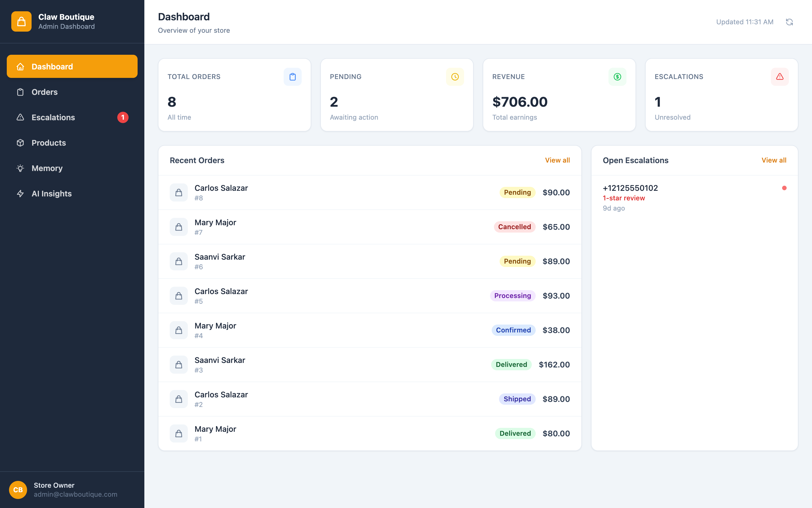Screen dimensions: 812x508
Task: Click the clipboard icon beside Orders in sidebar
Action: pyautogui.click(x=21, y=92)
